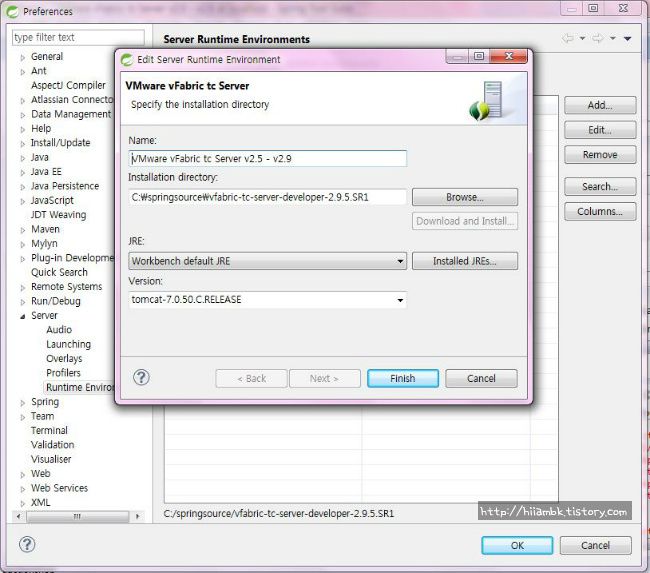This screenshot has width=650, height=573.
Task: Open the forward history dropdown arrow
Action: pos(613,39)
